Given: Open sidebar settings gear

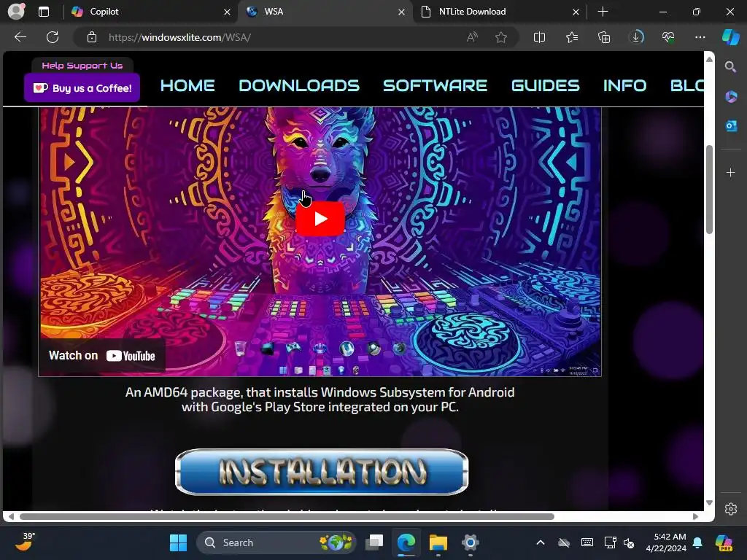Looking at the screenshot, I should tap(731, 509).
